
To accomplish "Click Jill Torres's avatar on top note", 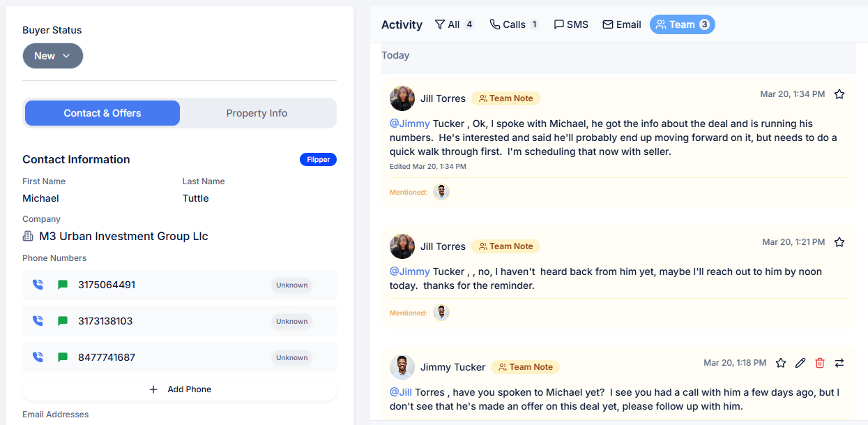I will coord(402,98).
